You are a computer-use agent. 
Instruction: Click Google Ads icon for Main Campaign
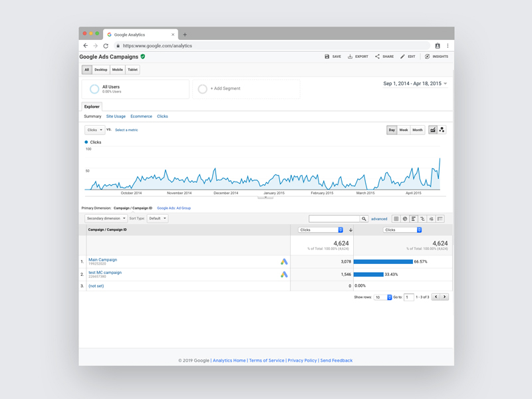coord(284,261)
